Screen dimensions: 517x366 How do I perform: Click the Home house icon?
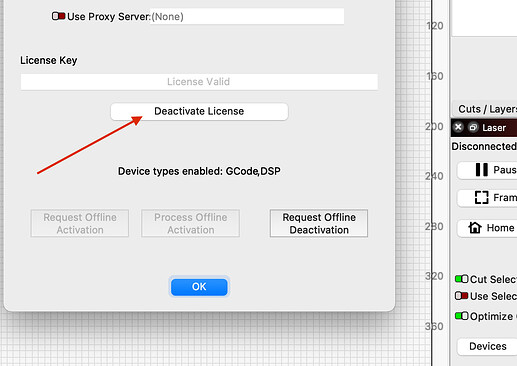pos(475,228)
